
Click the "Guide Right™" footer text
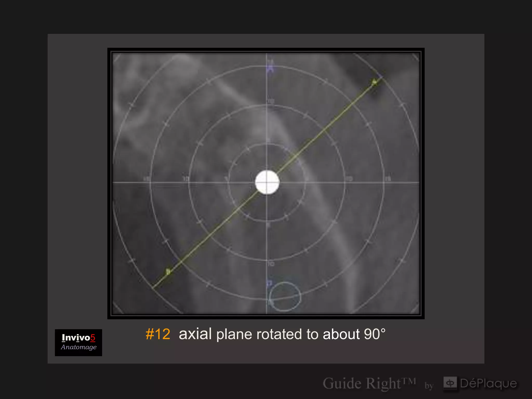tap(369, 384)
